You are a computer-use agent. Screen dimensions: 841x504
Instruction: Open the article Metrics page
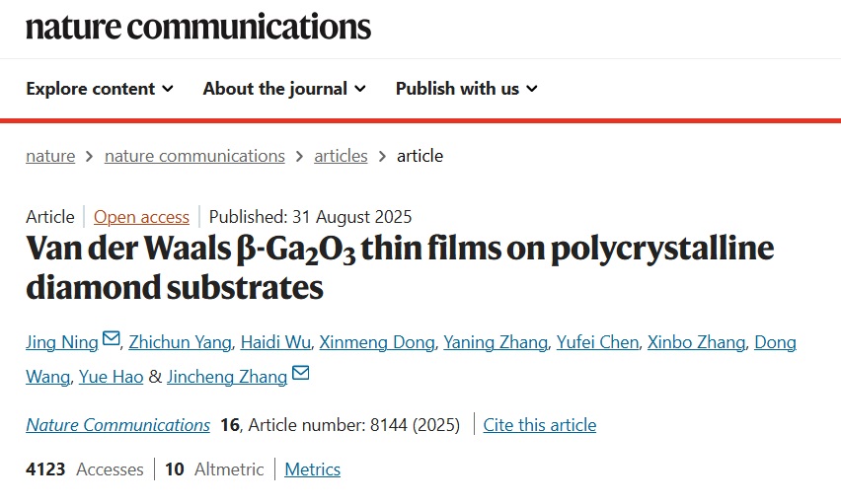coord(312,469)
